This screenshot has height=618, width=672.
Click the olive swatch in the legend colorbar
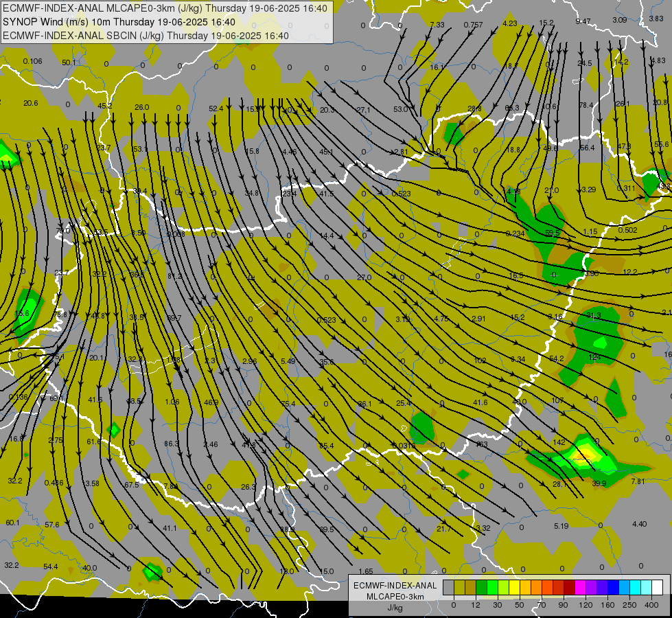(459, 588)
